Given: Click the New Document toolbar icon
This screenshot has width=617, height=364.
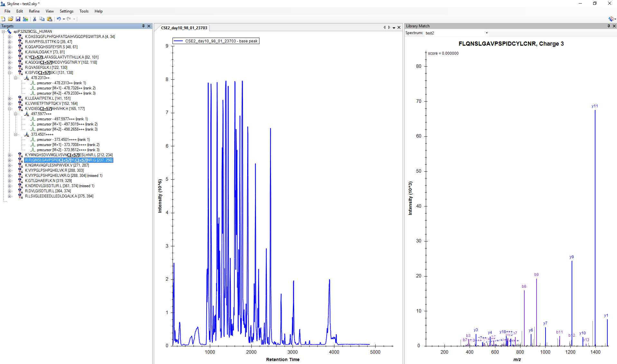Looking at the screenshot, I should point(4,19).
